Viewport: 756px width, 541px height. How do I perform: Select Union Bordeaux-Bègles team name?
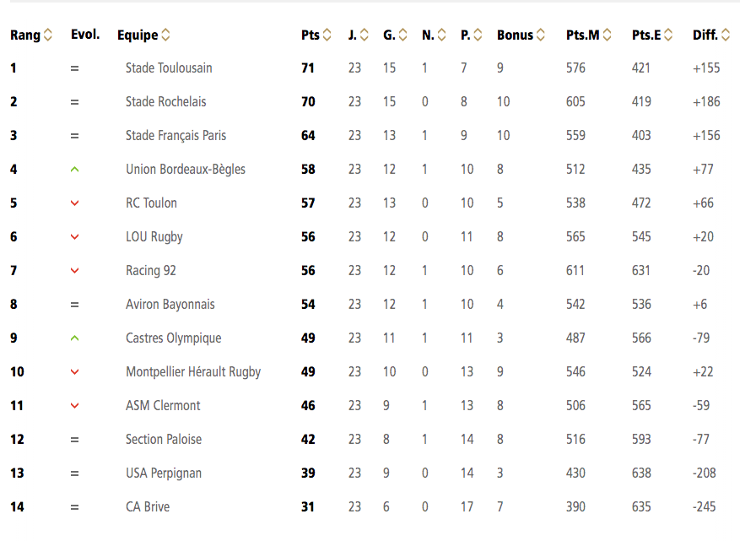(x=186, y=170)
